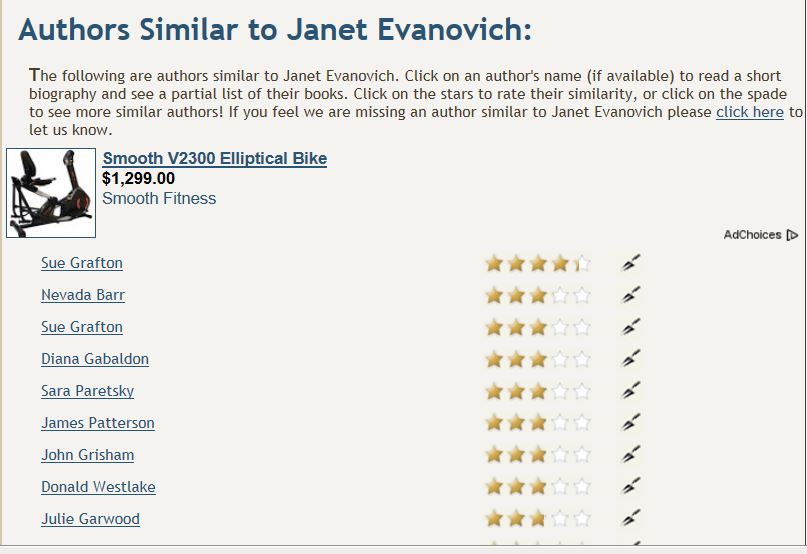This screenshot has width=807, height=554.
Task: Click the Smooth Fitness advertiser text
Action: coord(159,198)
